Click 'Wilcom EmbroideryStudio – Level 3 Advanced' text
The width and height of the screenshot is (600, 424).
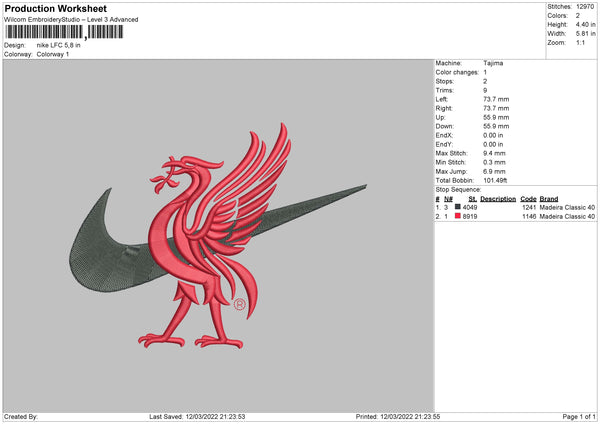coord(71,20)
